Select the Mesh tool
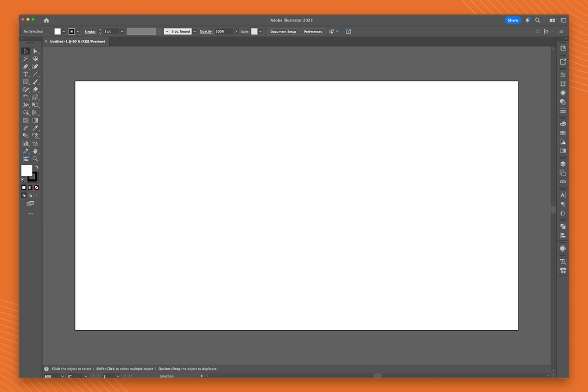588x392 pixels. point(26,120)
